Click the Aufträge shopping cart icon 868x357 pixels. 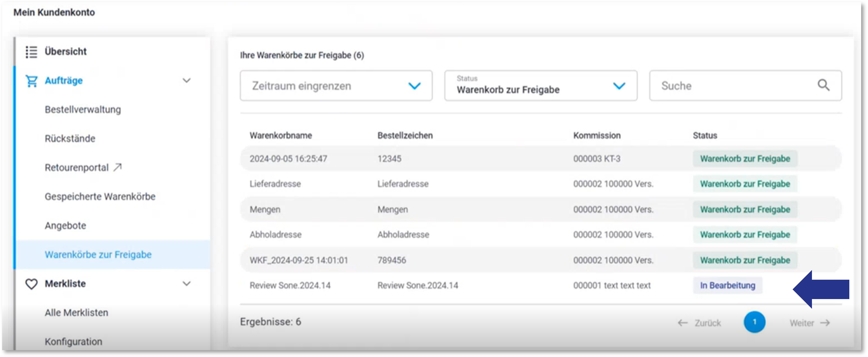pyautogui.click(x=31, y=81)
